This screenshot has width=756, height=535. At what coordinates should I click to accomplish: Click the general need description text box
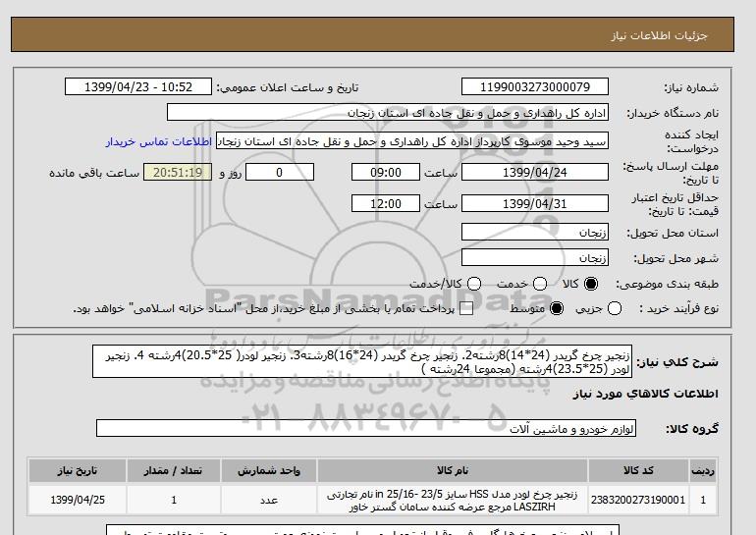click(x=362, y=361)
